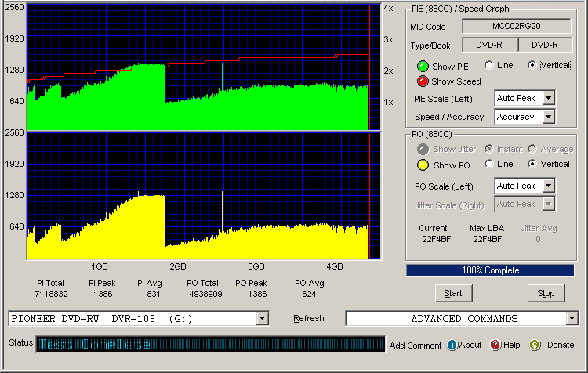588x373 pixels.
Task: Expand the Speed / Accuracy dropdown
Action: tap(548, 117)
